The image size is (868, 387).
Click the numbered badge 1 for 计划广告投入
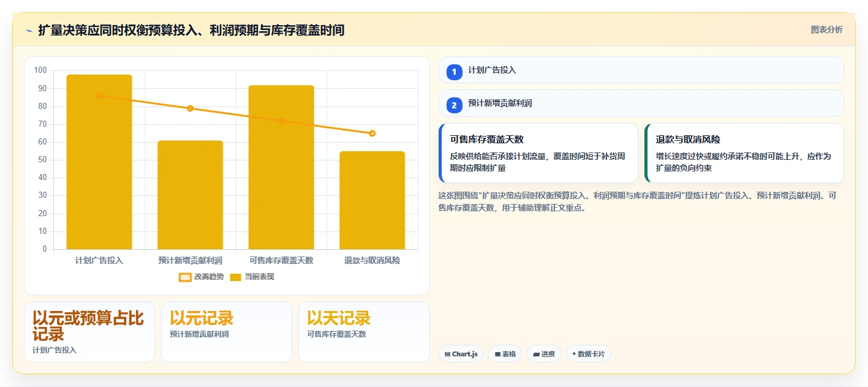pyautogui.click(x=454, y=72)
